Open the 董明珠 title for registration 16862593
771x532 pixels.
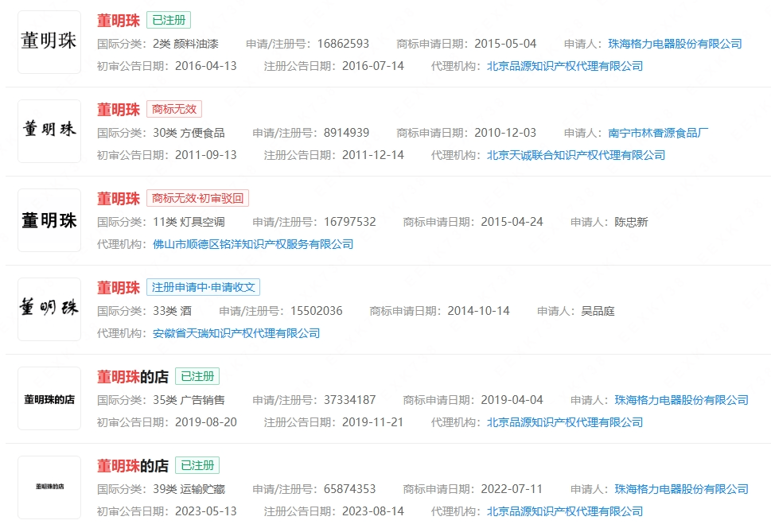(x=119, y=21)
